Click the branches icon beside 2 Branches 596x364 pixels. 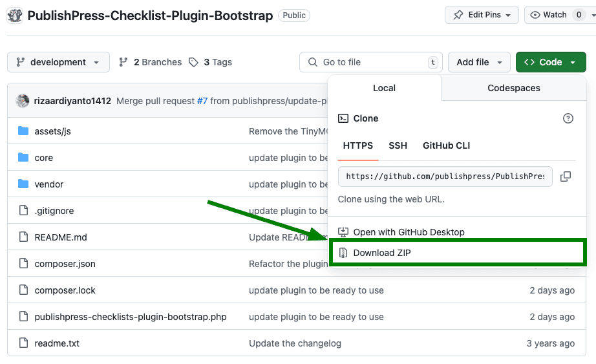pyautogui.click(x=123, y=62)
